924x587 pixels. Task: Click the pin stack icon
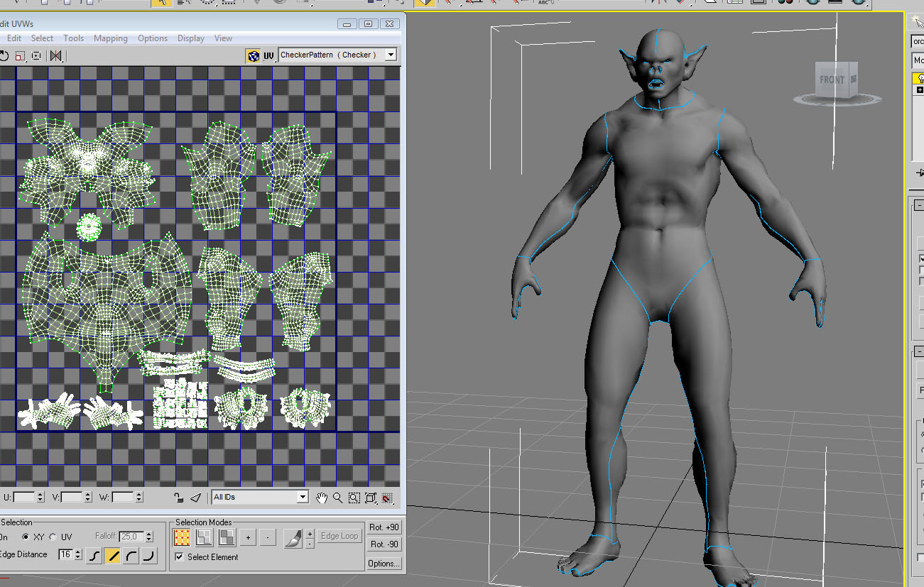pyautogui.click(x=920, y=172)
